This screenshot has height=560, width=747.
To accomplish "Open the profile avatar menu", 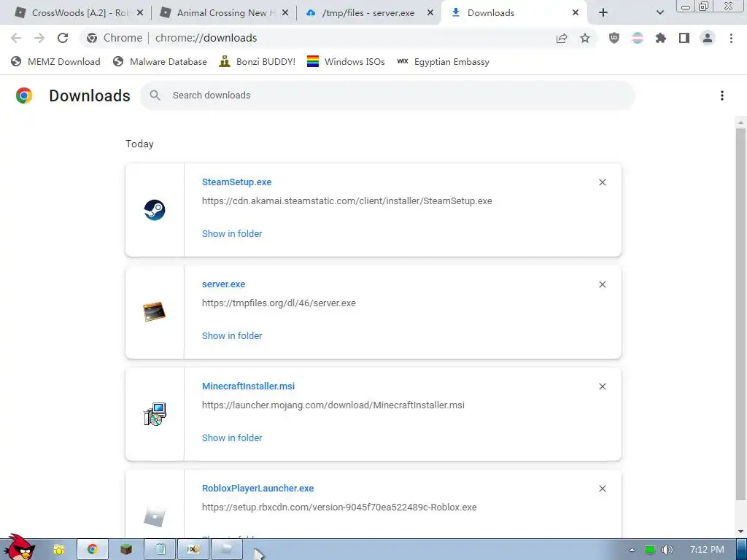I will coord(708,38).
